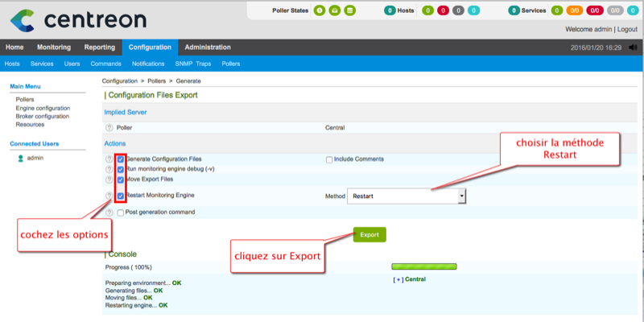This screenshot has width=644, height=322.
Task: Uncheck Generate Configuration Files checkbox
Action: (121, 159)
